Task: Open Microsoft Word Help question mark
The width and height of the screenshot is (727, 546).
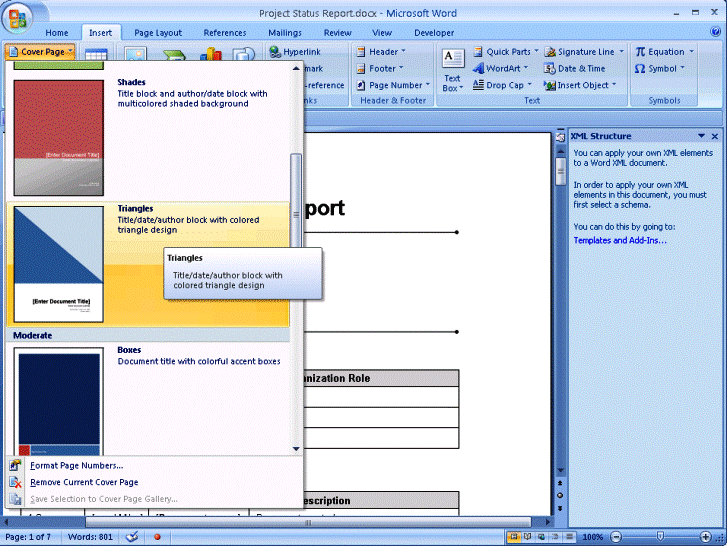Action: (x=715, y=32)
